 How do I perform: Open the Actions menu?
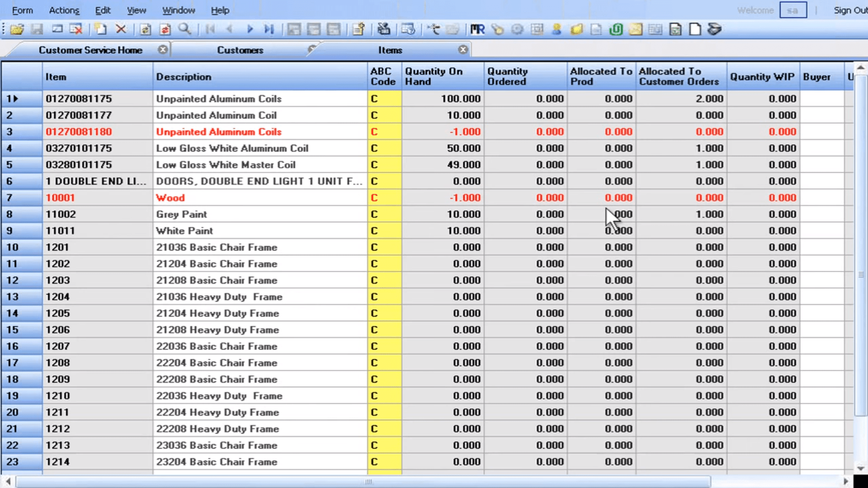point(64,10)
